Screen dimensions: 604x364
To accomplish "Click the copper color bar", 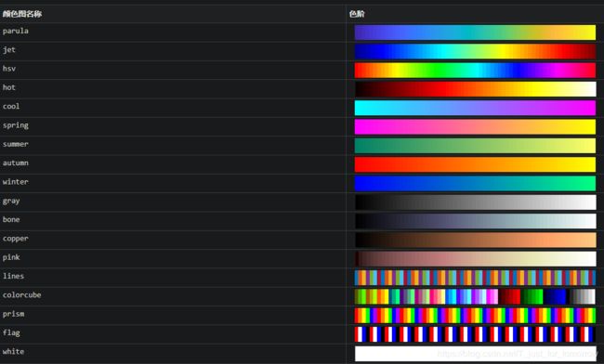I will click(475, 240).
